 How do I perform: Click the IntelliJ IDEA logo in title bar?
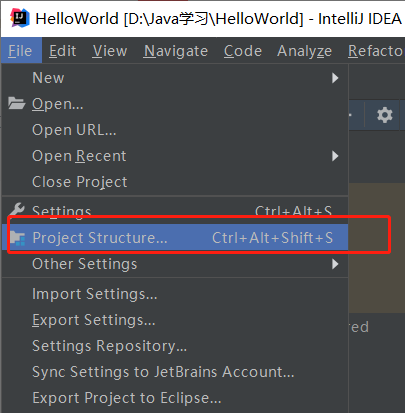(x=19, y=17)
